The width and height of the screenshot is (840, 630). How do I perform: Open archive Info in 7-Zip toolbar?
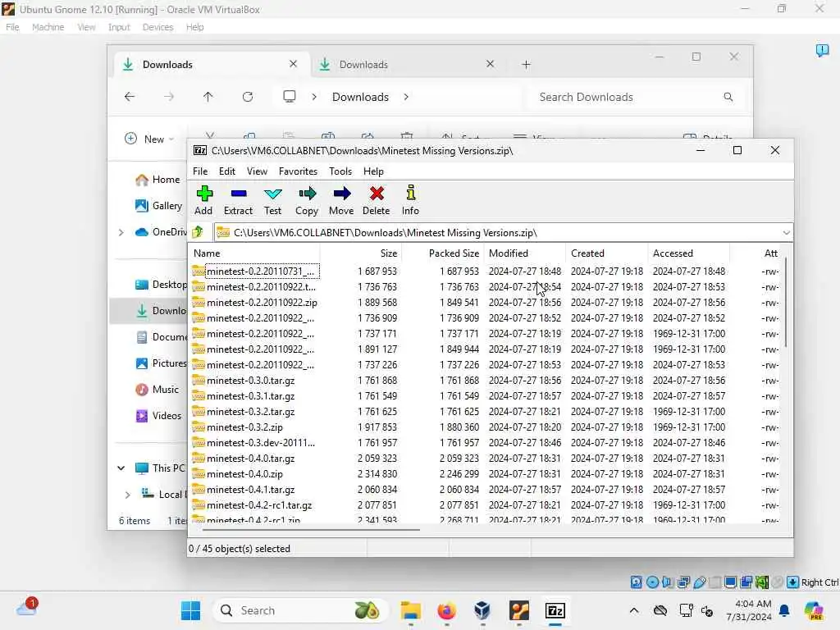pyautogui.click(x=410, y=200)
